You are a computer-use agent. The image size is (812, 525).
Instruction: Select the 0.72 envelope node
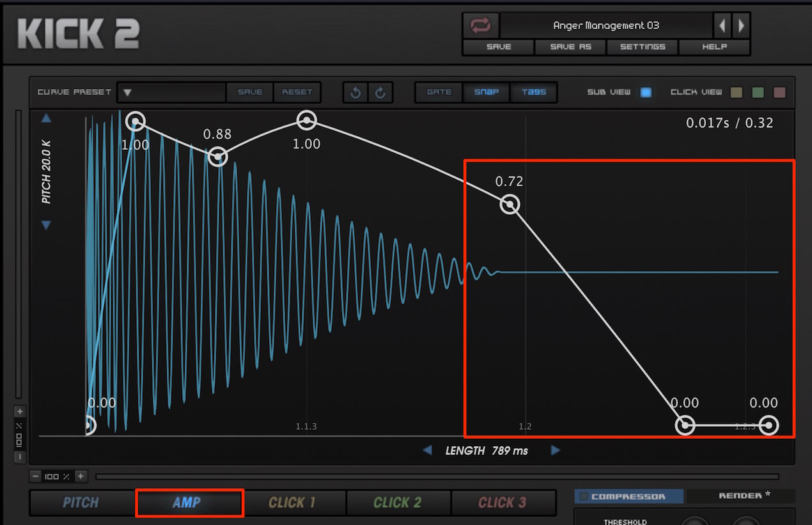coord(510,205)
